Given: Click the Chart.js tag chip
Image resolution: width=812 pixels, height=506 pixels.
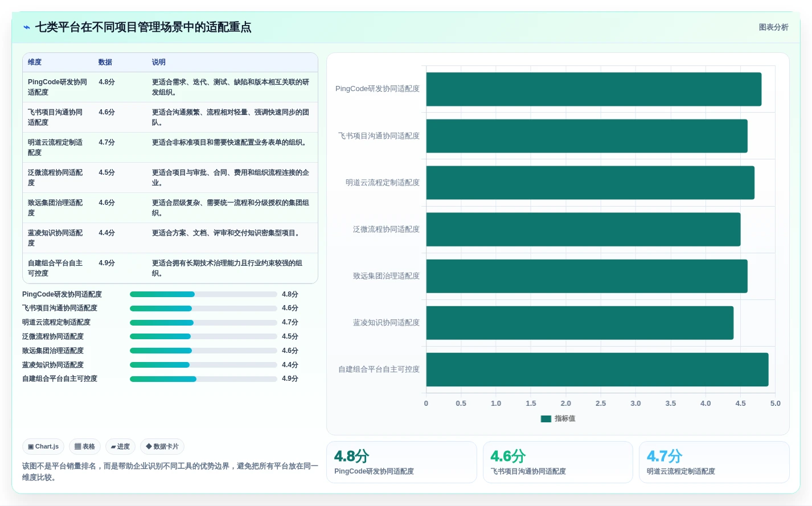Looking at the screenshot, I should (x=43, y=447).
